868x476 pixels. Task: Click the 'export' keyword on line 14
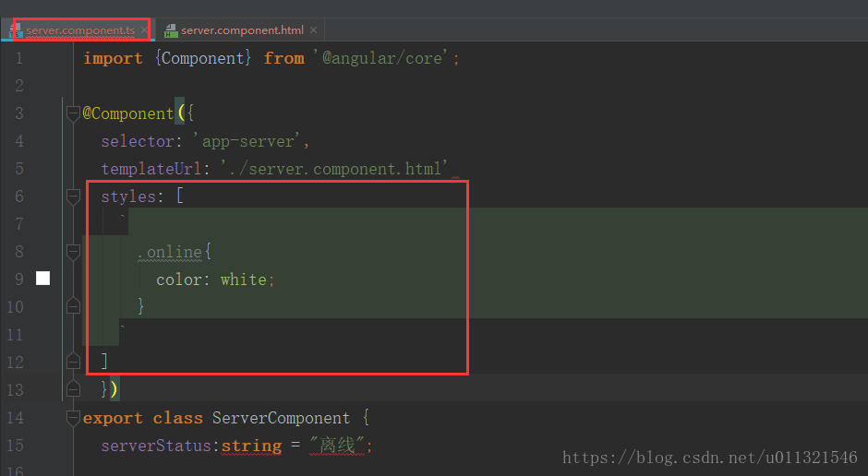113,418
